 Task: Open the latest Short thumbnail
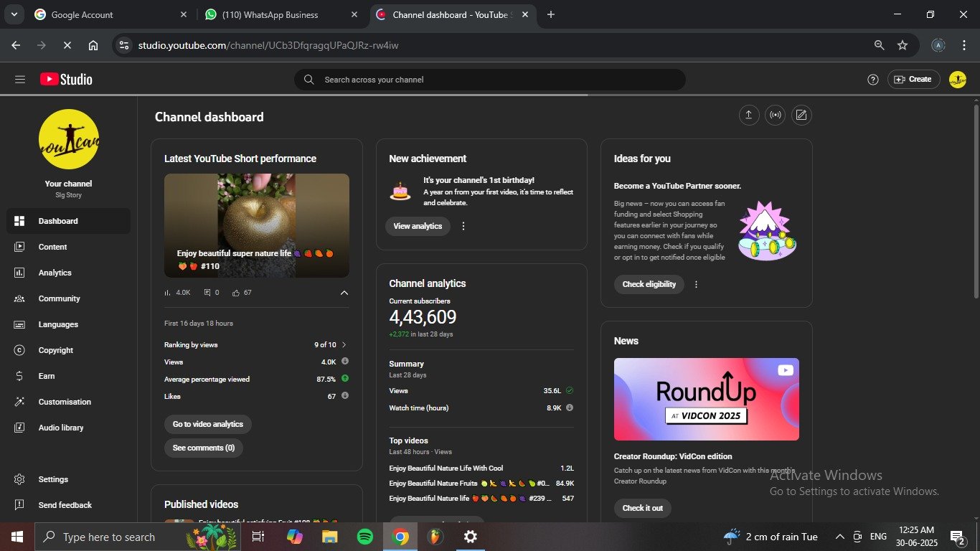click(x=257, y=225)
